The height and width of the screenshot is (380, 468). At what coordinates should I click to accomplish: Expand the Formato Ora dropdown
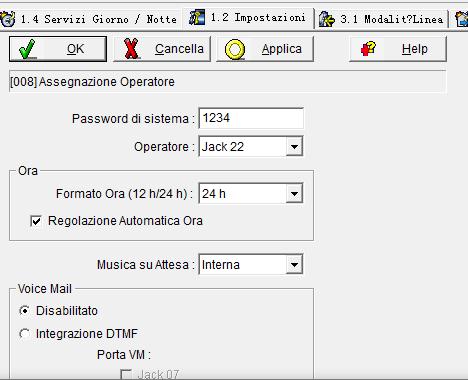tap(294, 194)
